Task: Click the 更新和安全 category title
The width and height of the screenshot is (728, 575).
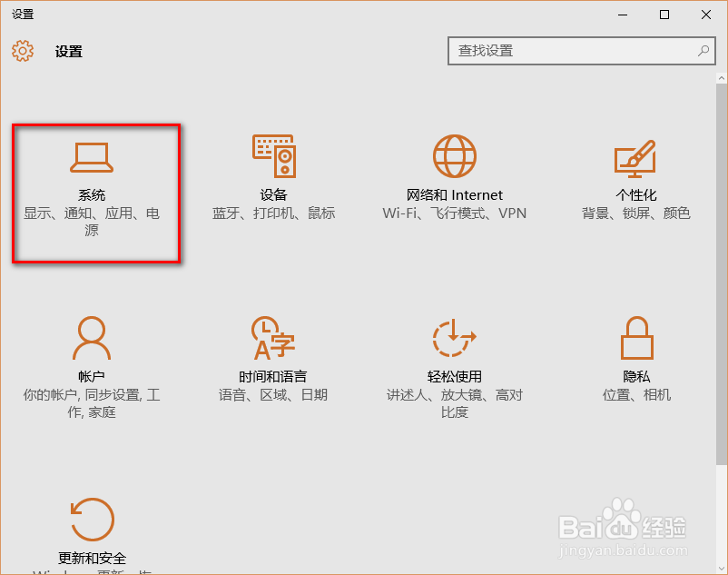Action: tap(92, 558)
